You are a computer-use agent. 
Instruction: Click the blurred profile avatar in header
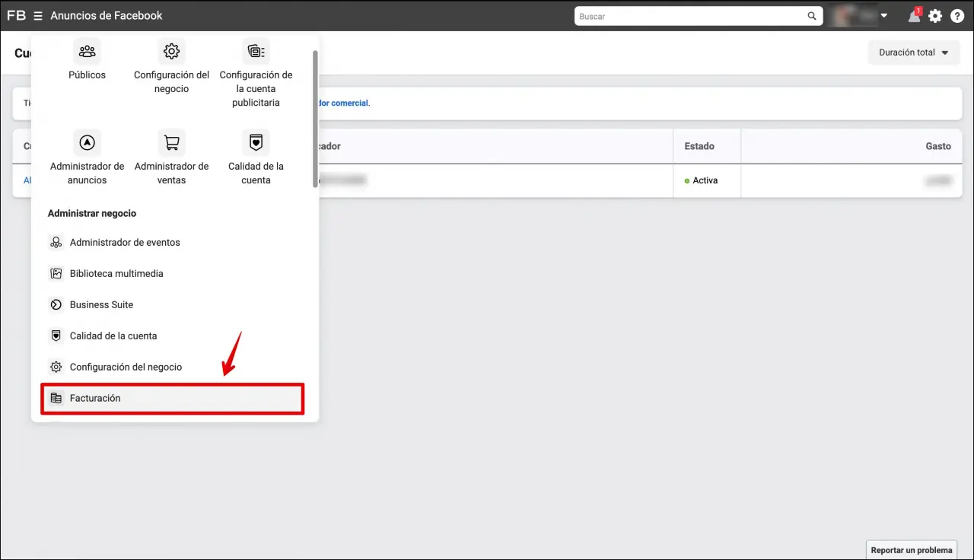(x=852, y=16)
